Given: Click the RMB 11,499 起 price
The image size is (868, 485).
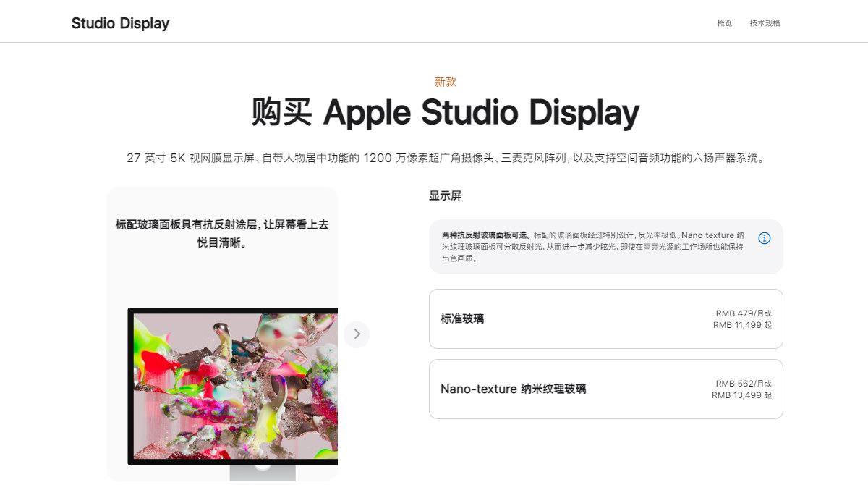Looking at the screenshot, I should [742, 325].
